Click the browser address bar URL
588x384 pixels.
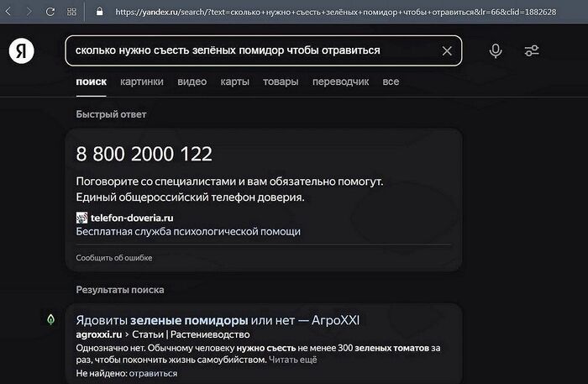(x=336, y=12)
